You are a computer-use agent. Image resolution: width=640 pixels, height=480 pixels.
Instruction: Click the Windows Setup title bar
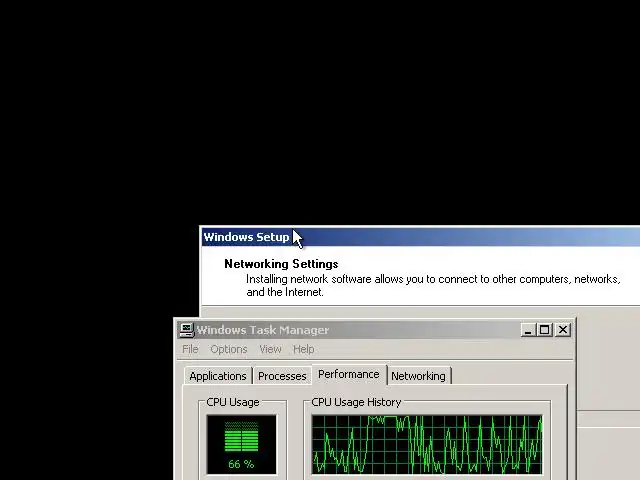point(421,237)
